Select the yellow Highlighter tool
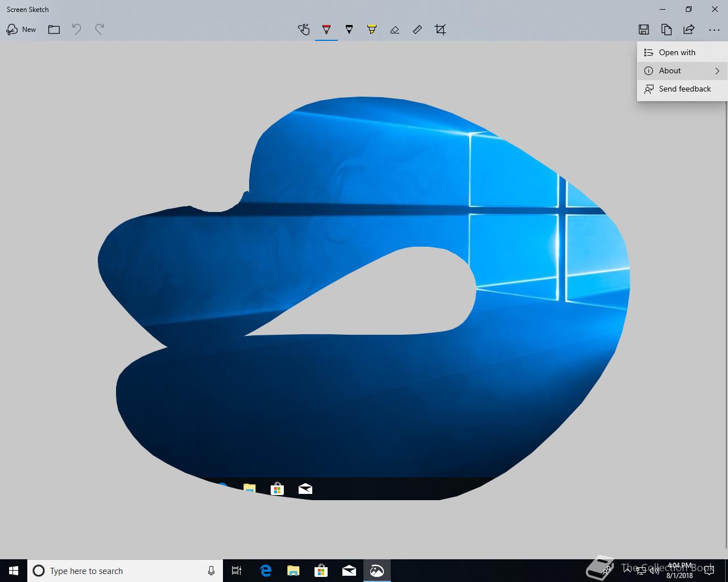The height and width of the screenshot is (582, 728). 372,30
